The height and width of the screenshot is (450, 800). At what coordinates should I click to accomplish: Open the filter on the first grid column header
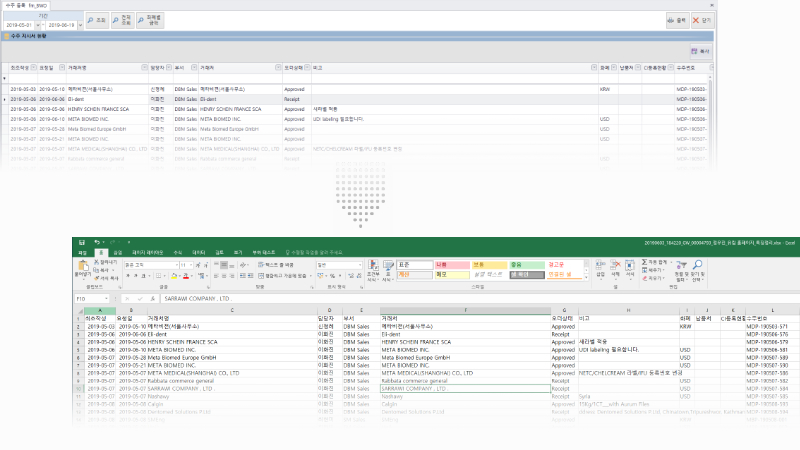point(34,67)
